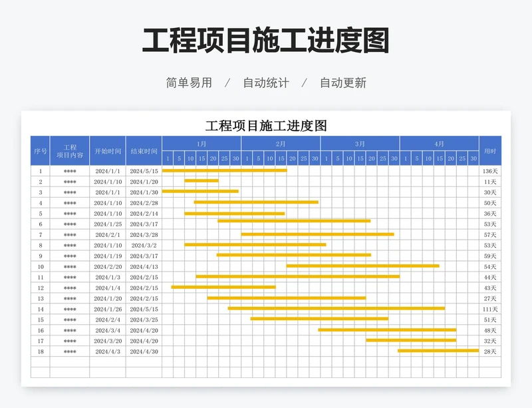Click the end date 2024/4/13
Screen dimensions: 532x408
tap(144, 267)
